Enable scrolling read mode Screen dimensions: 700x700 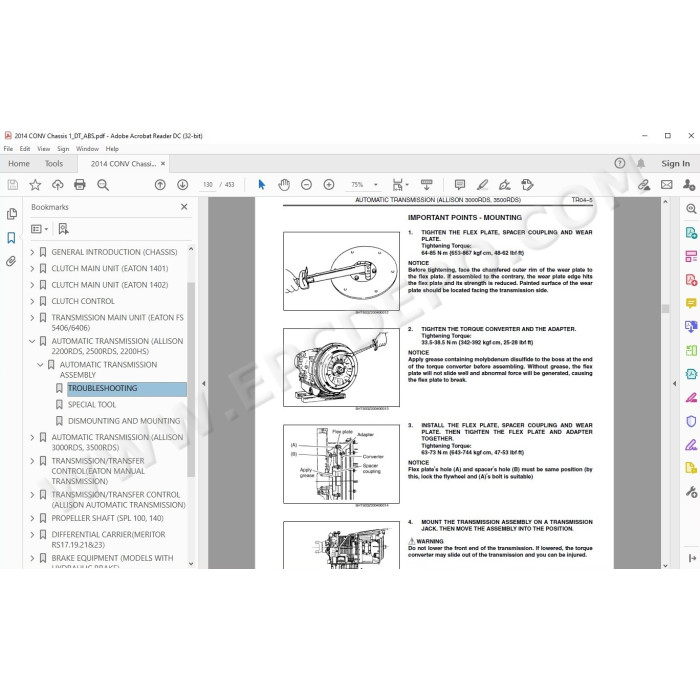(426, 184)
